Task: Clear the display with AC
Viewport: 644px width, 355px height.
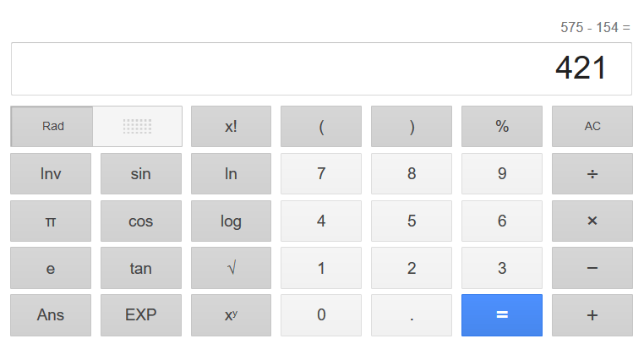Action: click(x=592, y=126)
